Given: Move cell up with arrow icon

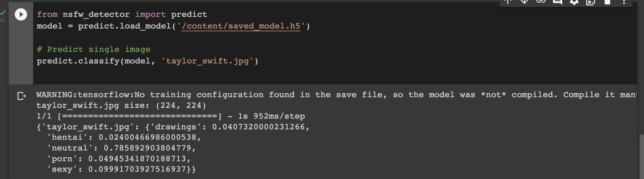Looking at the screenshot, I should 508,2.
